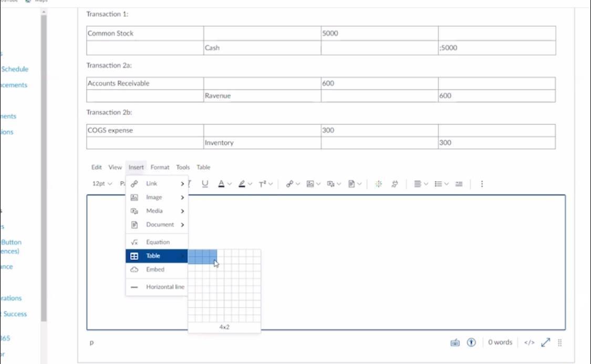This screenshot has width=591, height=364.
Task: Open the more options three-dot menu
Action: pos(482,184)
